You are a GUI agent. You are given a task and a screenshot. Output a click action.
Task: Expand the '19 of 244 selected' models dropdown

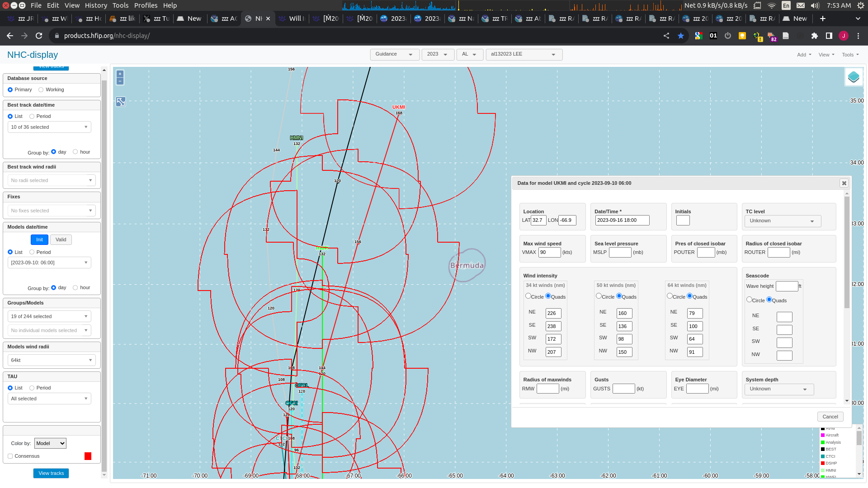(49, 316)
